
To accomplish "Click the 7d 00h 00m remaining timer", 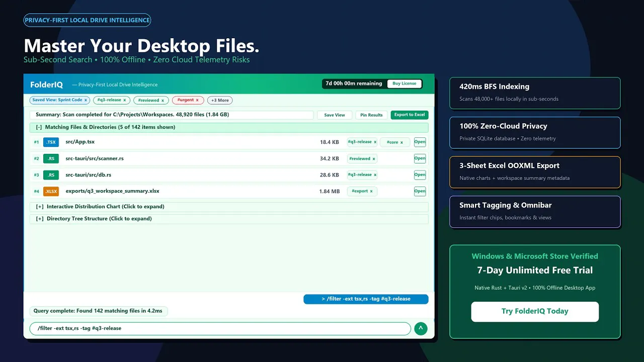I will pos(354,83).
